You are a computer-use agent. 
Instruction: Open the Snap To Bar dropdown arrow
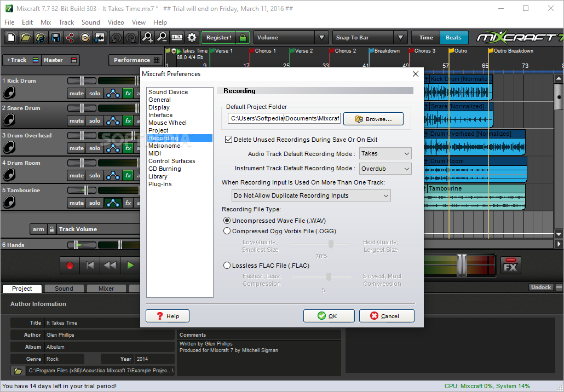[x=400, y=37]
